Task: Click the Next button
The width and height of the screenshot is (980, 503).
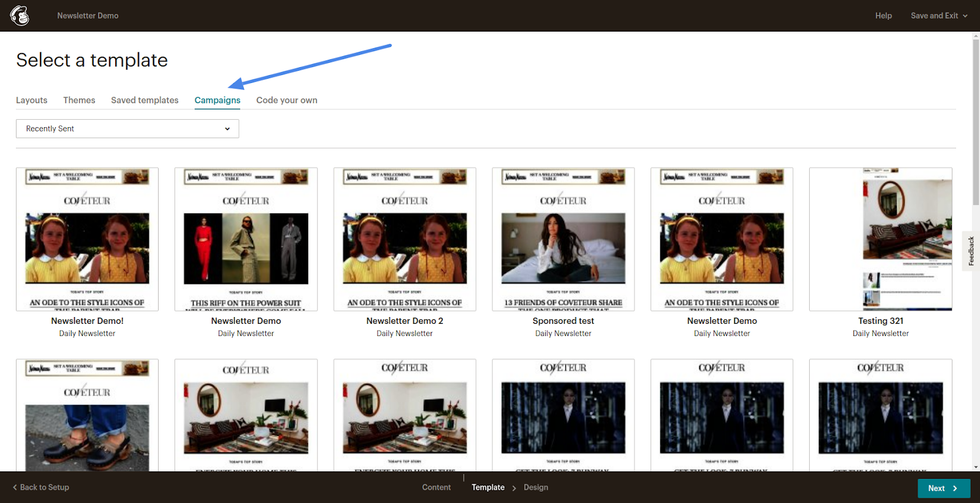Action: point(942,488)
